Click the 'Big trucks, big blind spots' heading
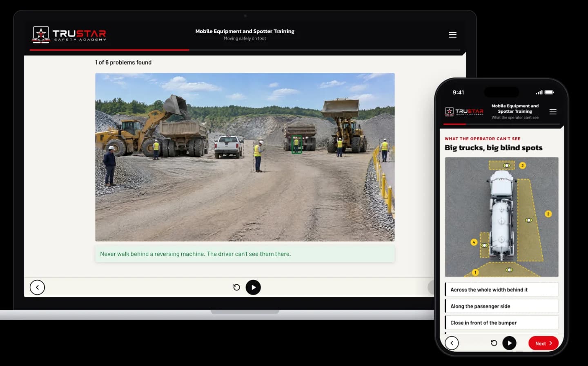The image size is (588, 366). [494, 148]
